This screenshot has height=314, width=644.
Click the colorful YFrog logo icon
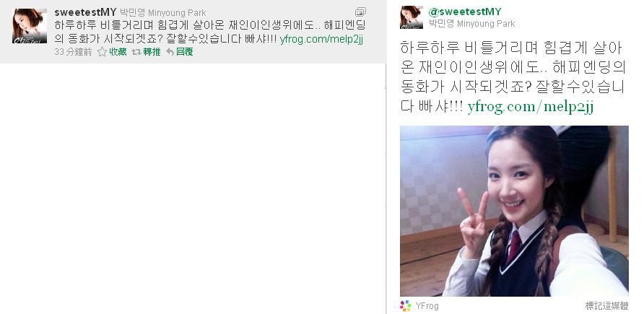(405, 306)
